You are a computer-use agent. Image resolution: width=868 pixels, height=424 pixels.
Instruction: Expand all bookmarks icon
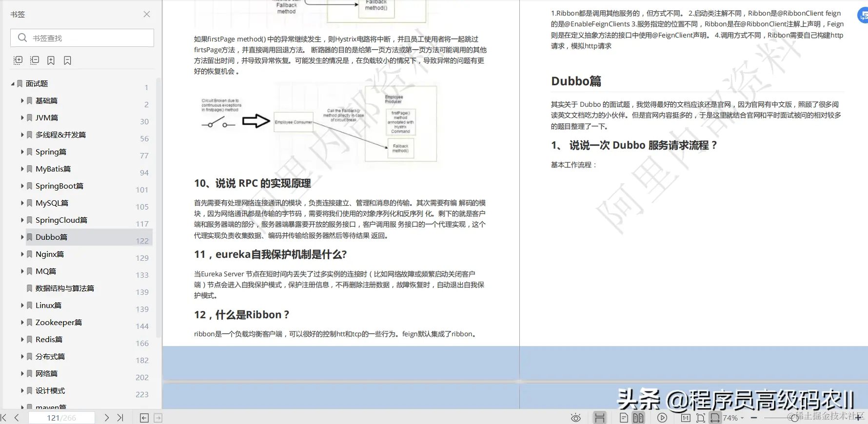point(18,60)
